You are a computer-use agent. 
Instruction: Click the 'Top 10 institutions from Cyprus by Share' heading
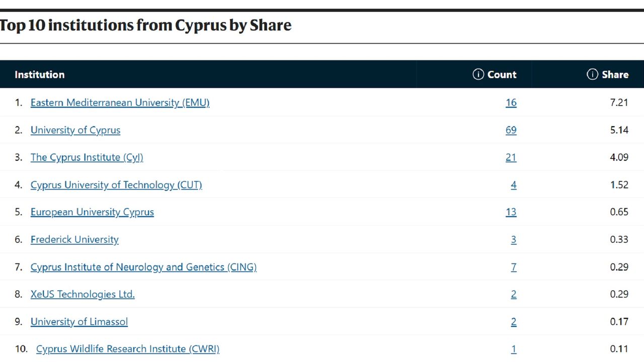[x=145, y=25]
